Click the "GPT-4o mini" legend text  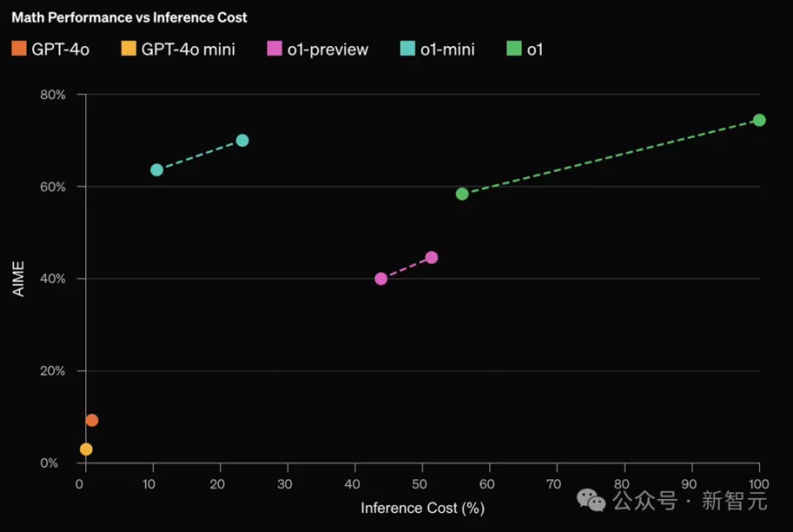(188, 50)
